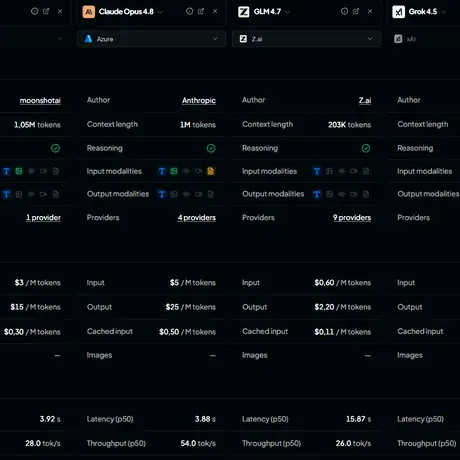Open the 4 providers link
Image resolution: width=460 pixels, height=460 pixels.
197,218
